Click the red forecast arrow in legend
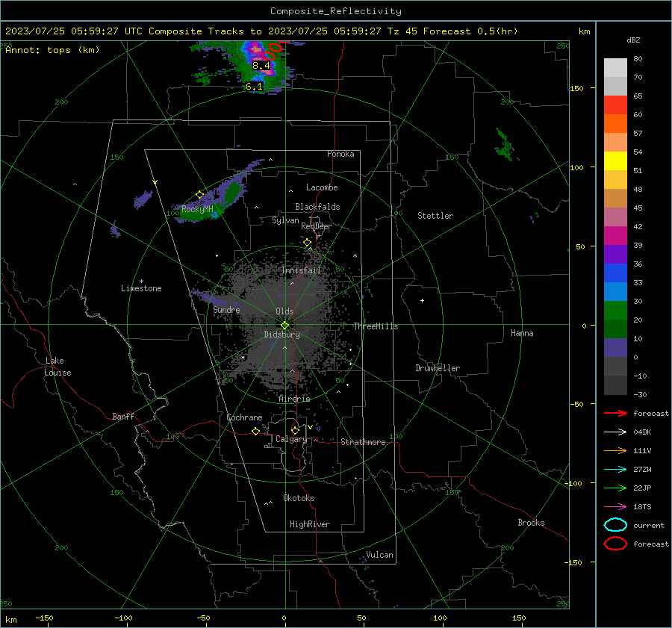Screen dimensions: 672x628 click(615, 413)
